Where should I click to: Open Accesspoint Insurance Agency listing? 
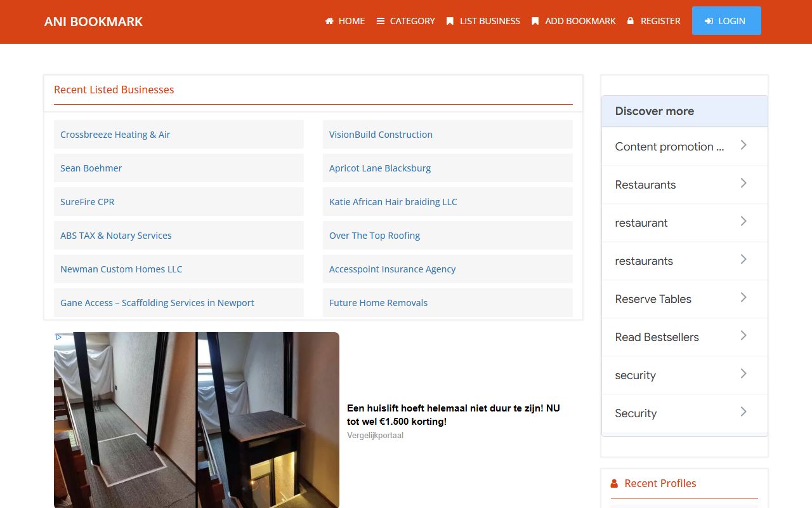pos(392,269)
